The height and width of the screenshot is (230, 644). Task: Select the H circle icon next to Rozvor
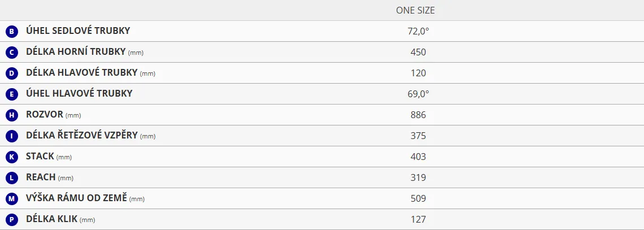pos(12,115)
